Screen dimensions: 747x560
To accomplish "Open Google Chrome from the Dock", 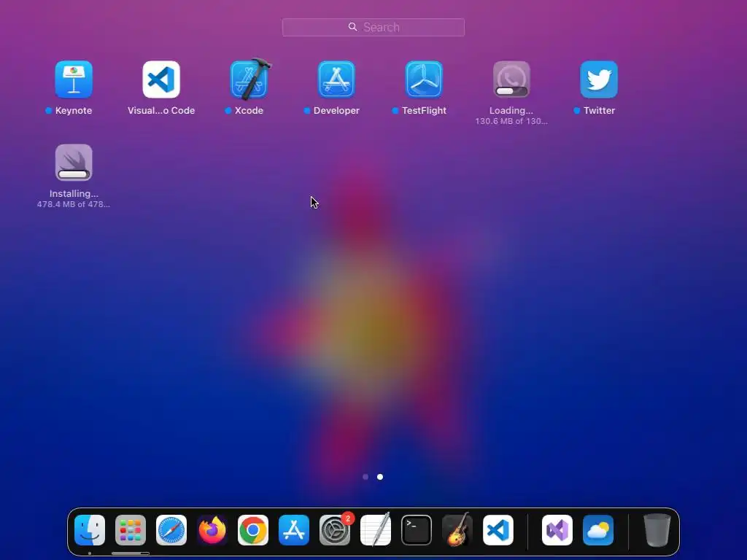I will tap(253, 530).
